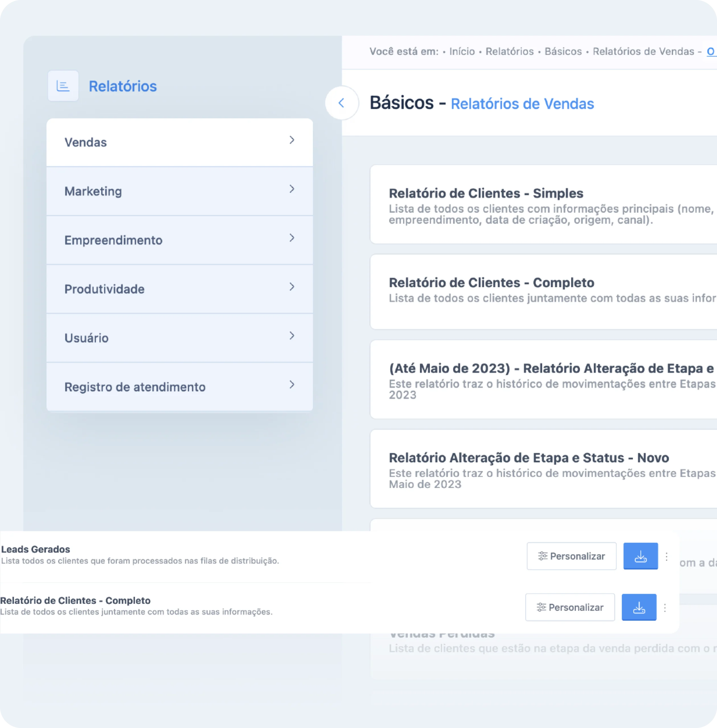
Task: Open Relatório Alteração de Etapa e Status - Novo
Action: pos(543,469)
